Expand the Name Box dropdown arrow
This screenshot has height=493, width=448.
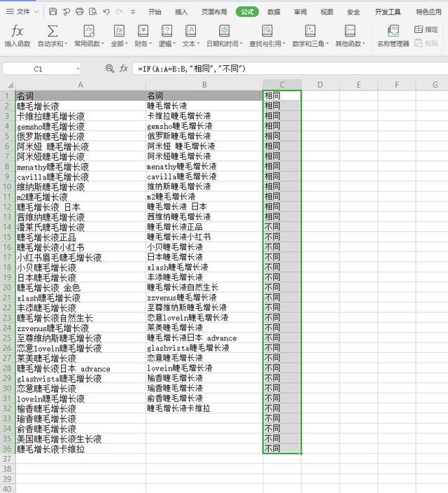tap(78, 69)
